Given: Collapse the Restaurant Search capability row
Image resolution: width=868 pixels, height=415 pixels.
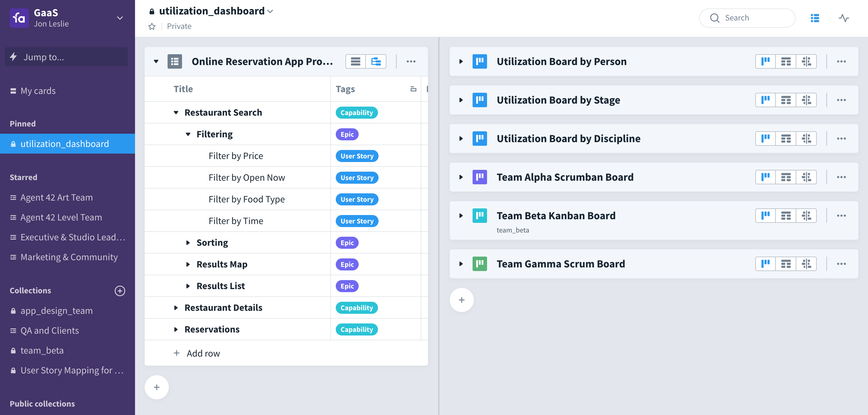Looking at the screenshot, I should click(176, 112).
